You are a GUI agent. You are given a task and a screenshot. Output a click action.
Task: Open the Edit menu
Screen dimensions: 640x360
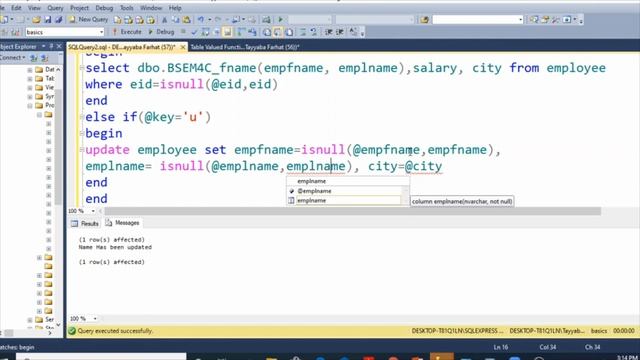coord(16,8)
